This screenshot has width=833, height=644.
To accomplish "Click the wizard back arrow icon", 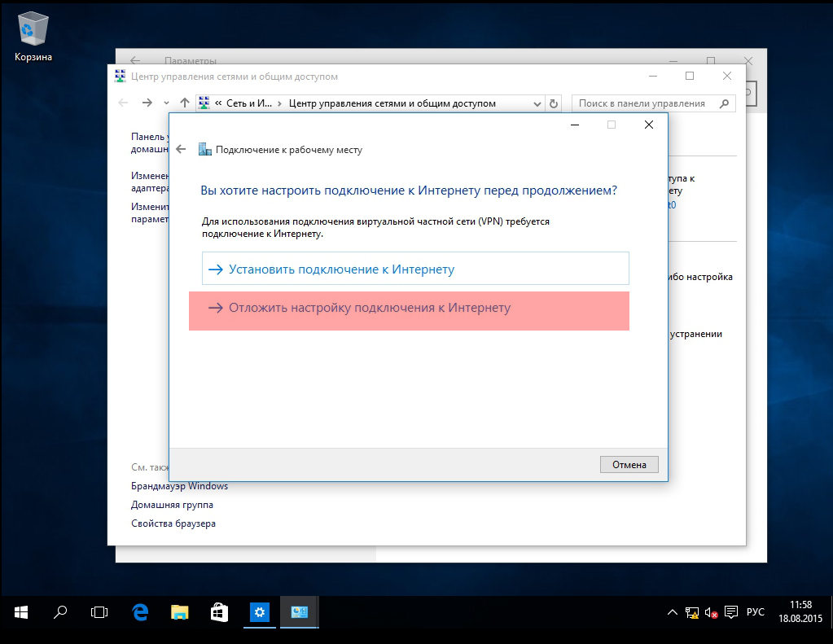I will pos(181,149).
